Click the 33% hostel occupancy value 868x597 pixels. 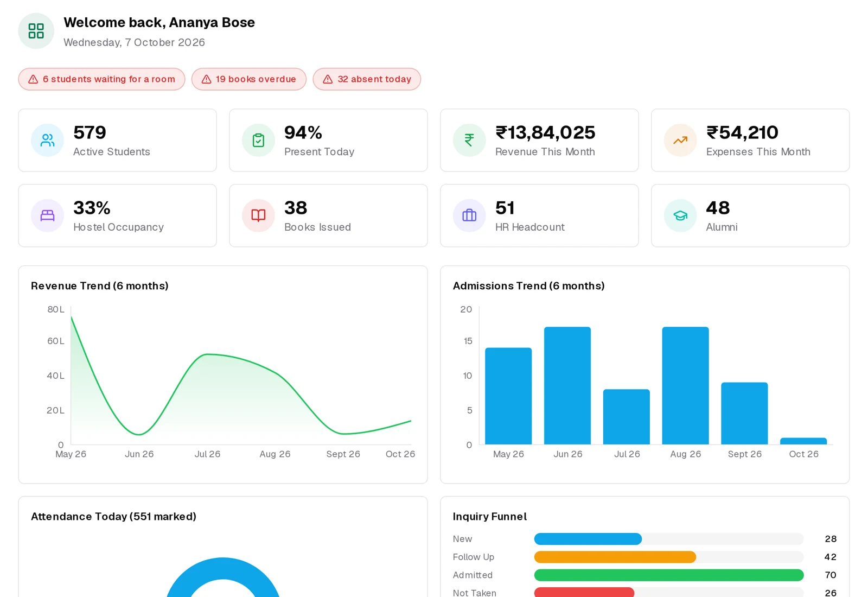point(92,208)
